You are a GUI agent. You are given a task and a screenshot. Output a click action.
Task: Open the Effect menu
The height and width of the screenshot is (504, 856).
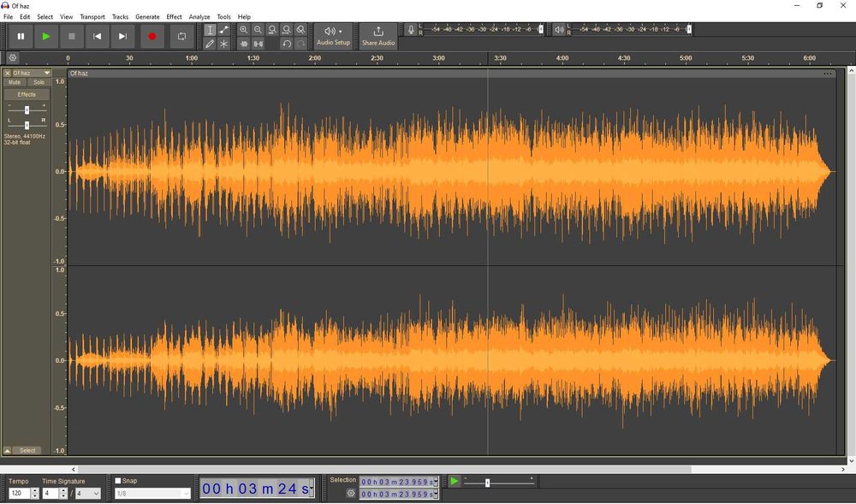(x=174, y=17)
